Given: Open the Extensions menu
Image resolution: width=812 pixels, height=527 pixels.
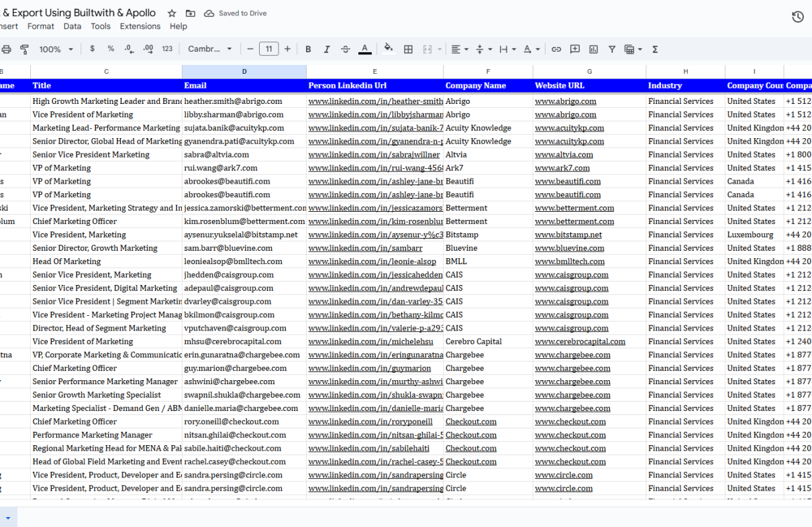Looking at the screenshot, I should (x=140, y=26).
